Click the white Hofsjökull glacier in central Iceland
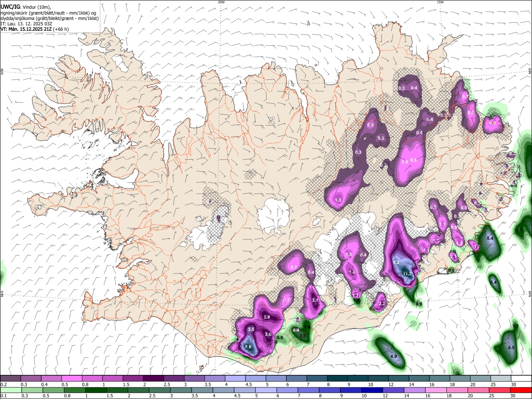532x399 pixels. tap(273, 215)
